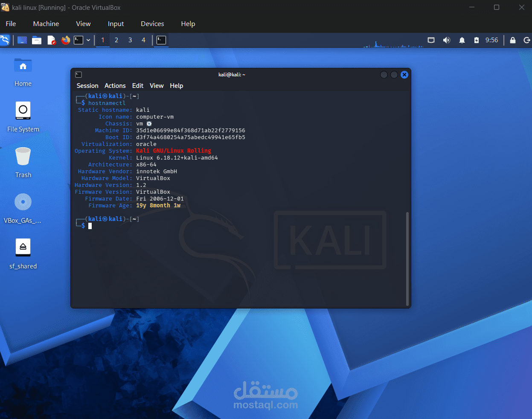This screenshot has height=419, width=532.
Task: Select the sf_shared drive desktop icon
Action: tap(23, 254)
